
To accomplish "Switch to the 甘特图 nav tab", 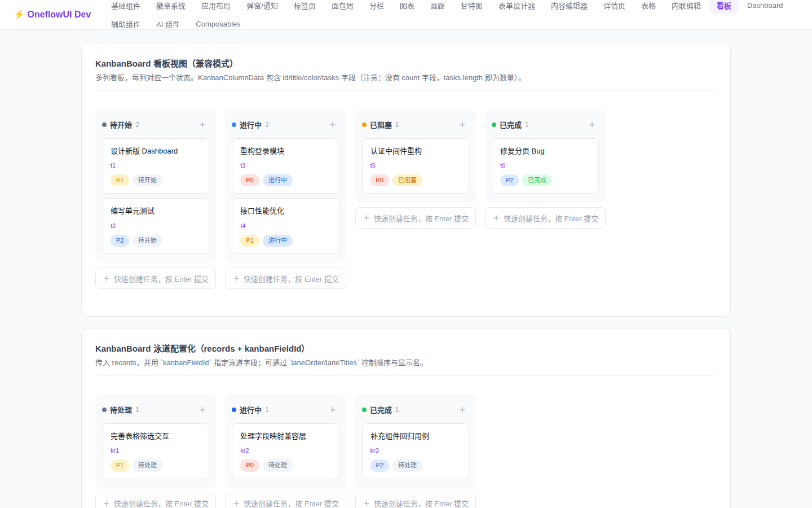I will 472,6.
